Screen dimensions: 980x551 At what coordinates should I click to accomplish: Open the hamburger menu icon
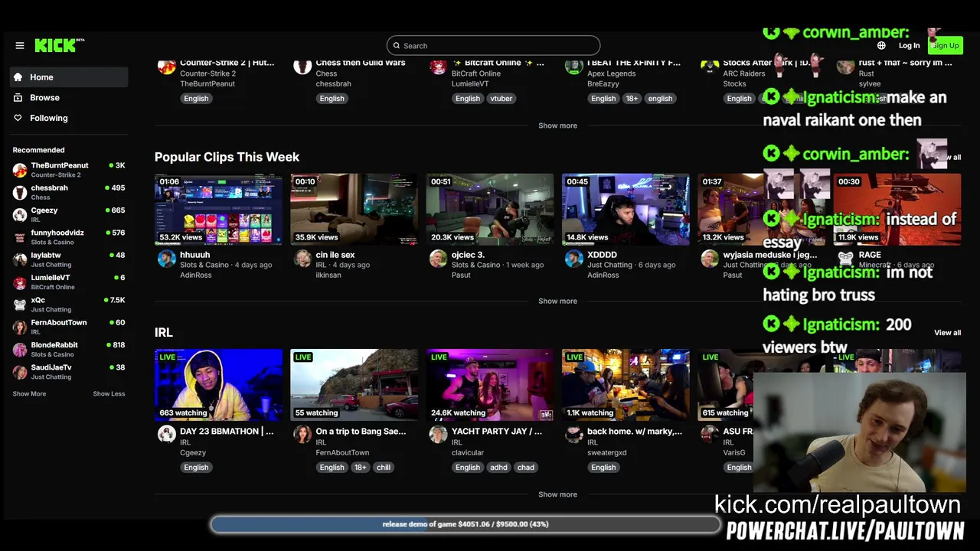[20, 45]
